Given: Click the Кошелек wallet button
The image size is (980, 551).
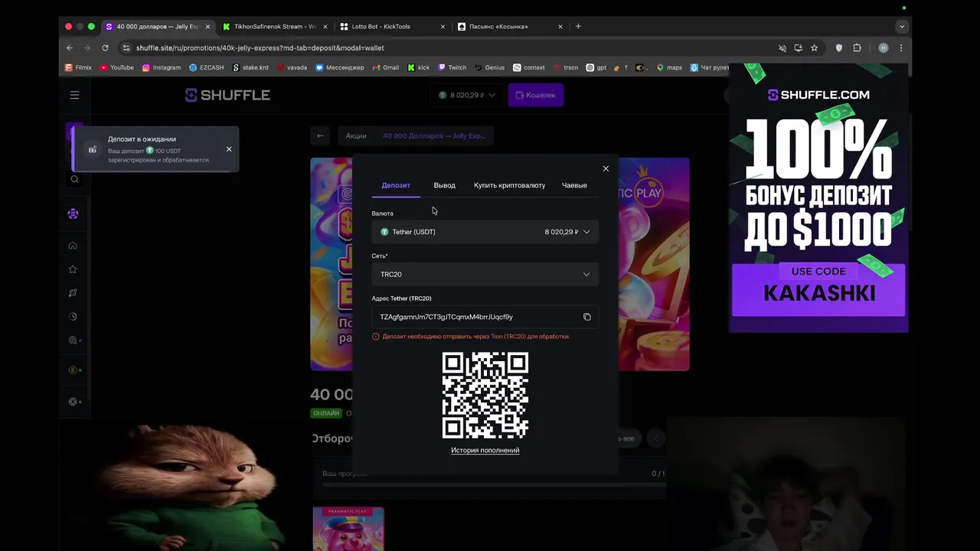Looking at the screenshot, I should pos(535,95).
